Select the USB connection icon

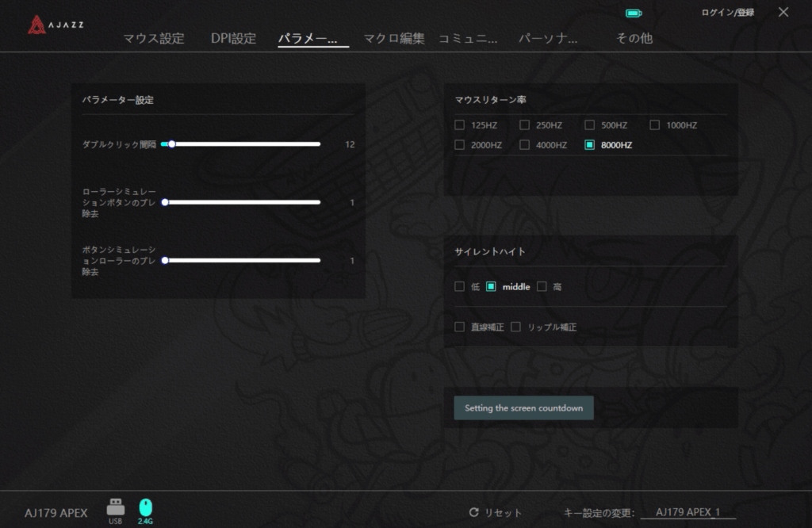[116, 508]
